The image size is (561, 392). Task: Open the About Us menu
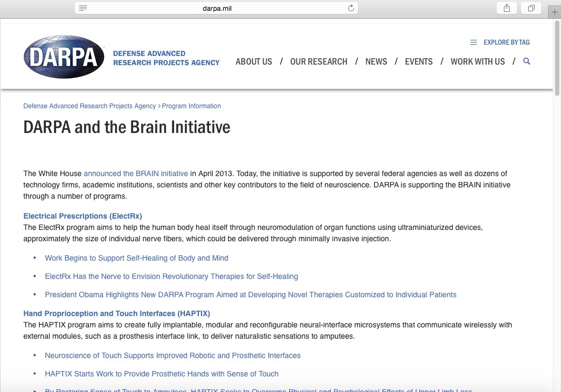254,61
